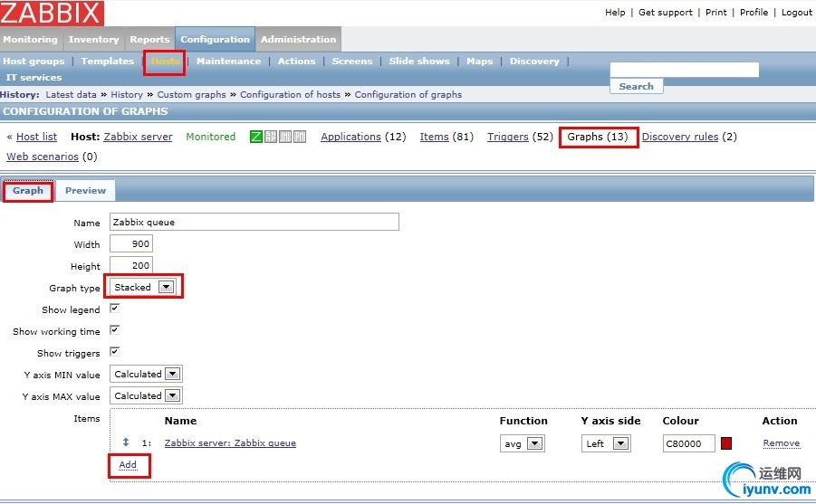This screenshot has width=816, height=504.
Task: Go to Slide shows submenu
Action: [419, 62]
